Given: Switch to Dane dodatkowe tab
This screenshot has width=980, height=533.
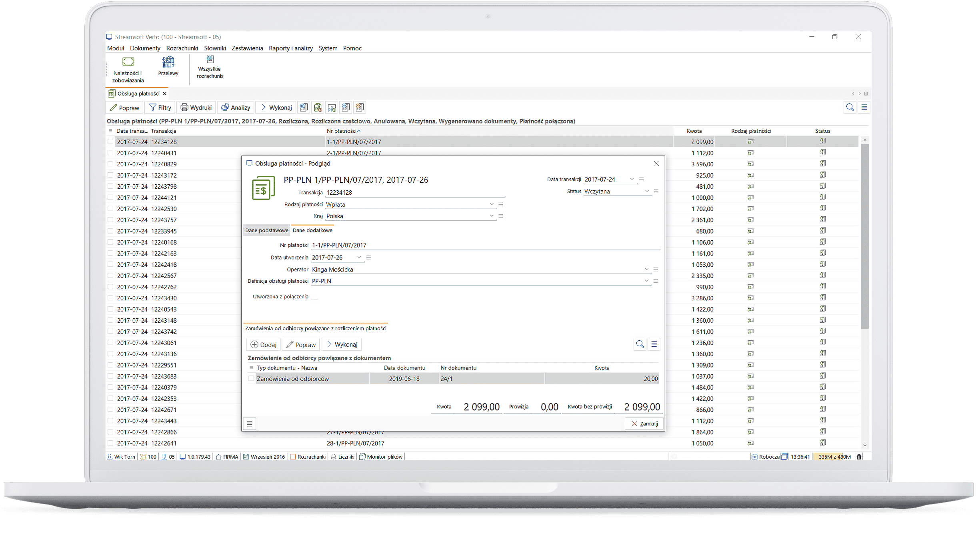Looking at the screenshot, I should click(312, 230).
